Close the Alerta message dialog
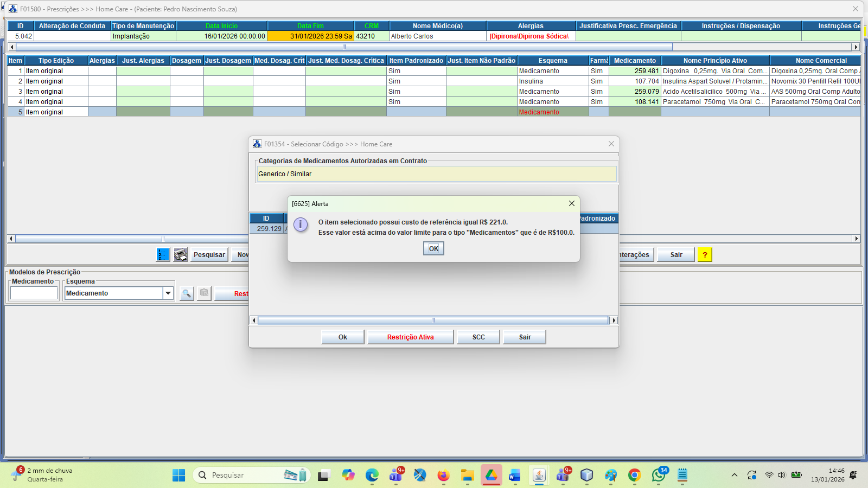This screenshot has height=488, width=868. point(571,203)
